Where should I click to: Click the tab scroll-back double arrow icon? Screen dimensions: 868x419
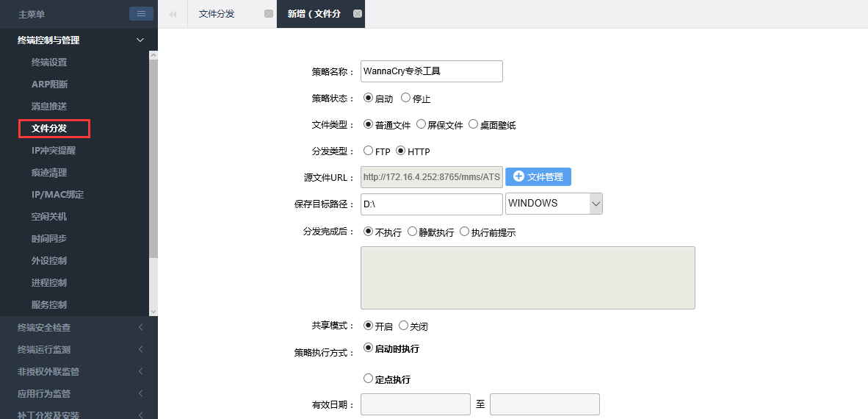[173, 14]
